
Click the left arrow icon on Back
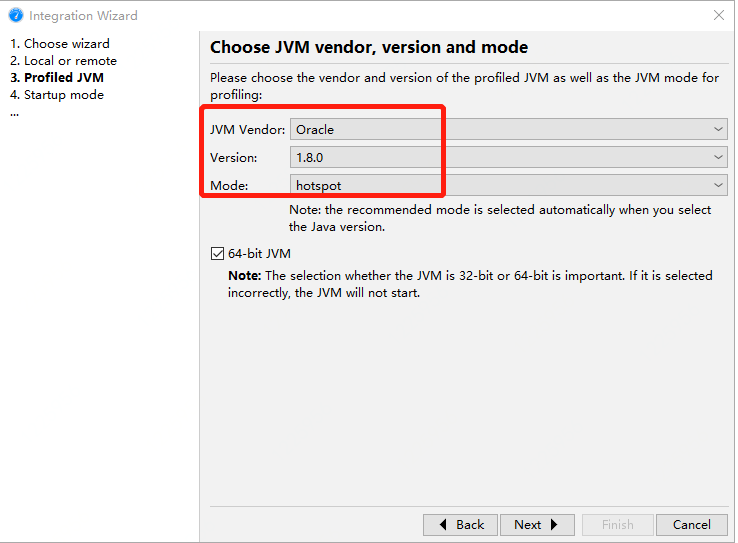pyautogui.click(x=441, y=525)
